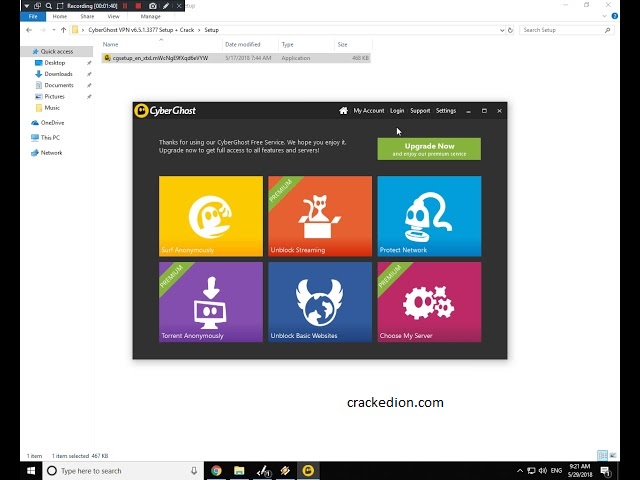Select Quick access in navigation pane
The image size is (640, 480).
(x=57, y=51)
